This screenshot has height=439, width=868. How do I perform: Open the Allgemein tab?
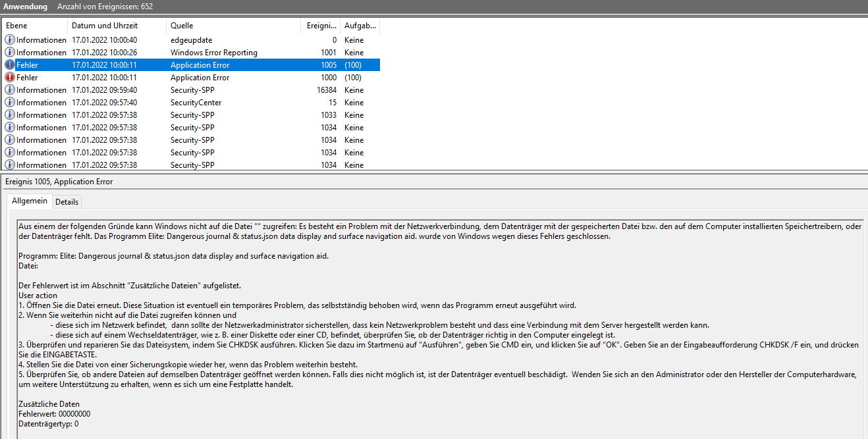coord(30,201)
